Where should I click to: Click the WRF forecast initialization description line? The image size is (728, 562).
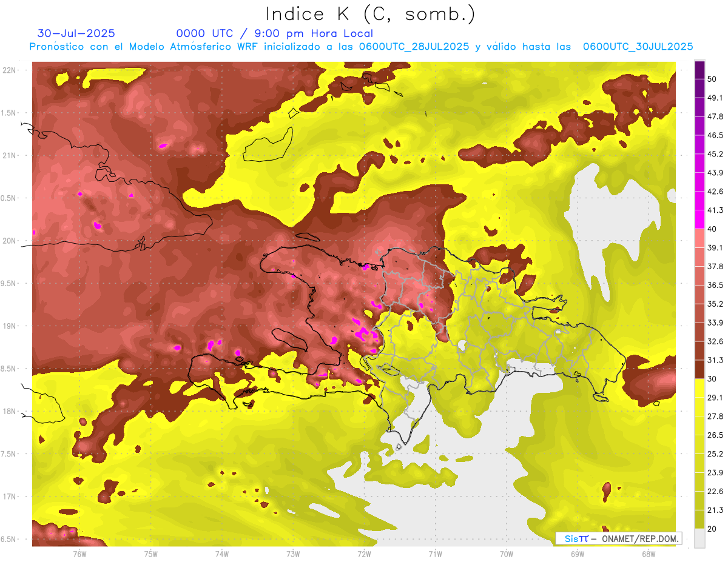[362, 47]
